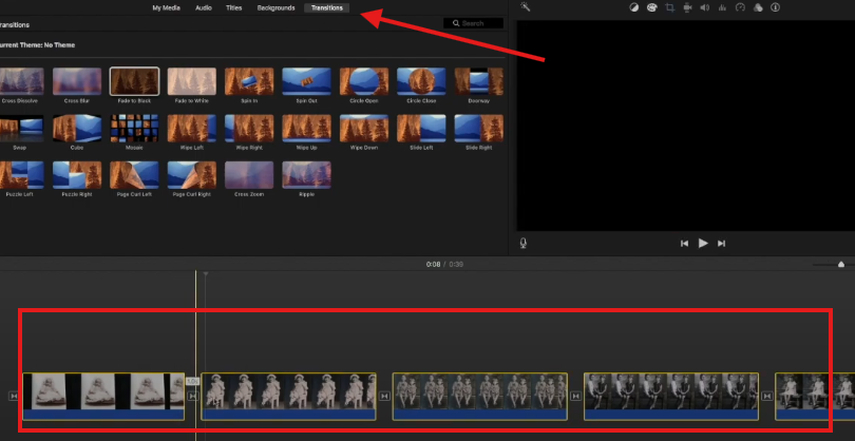Viewport: 855px width, 441px height.
Task: Open the volume speaker controls
Action: 705,8
